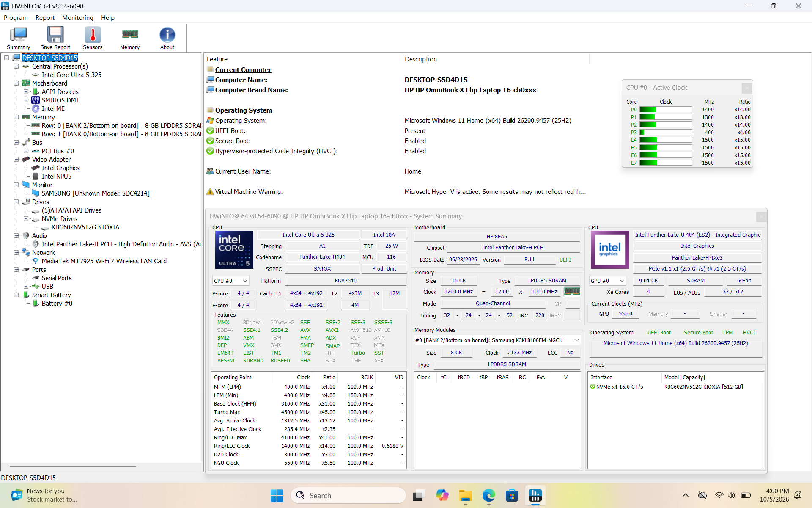
Task: Click the memory module icon beside 100.0 MHz
Action: [x=572, y=291]
